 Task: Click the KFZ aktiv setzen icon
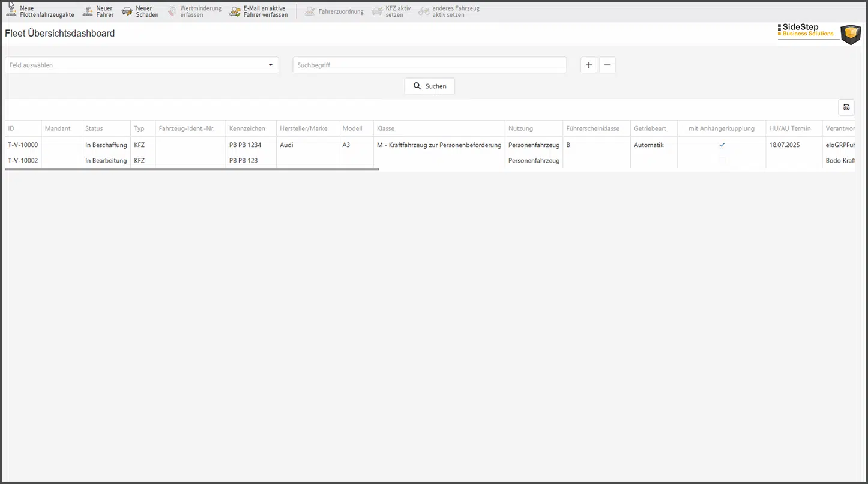point(377,11)
